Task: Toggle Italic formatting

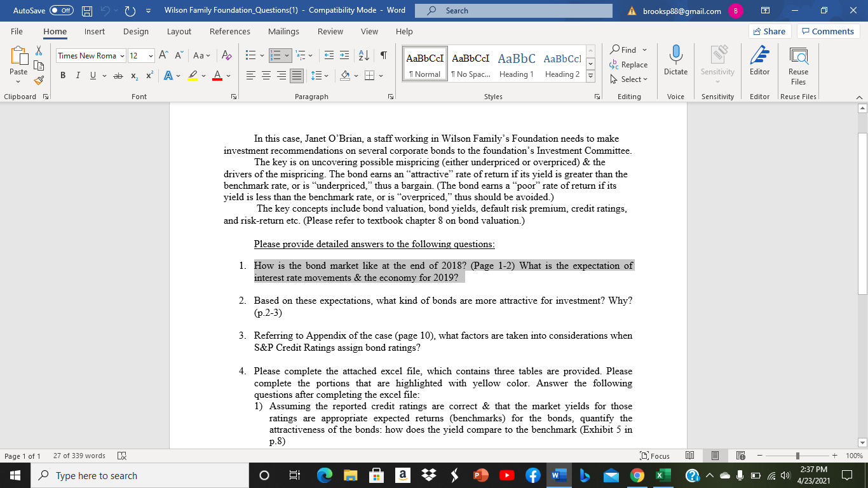Action: tap(79, 76)
